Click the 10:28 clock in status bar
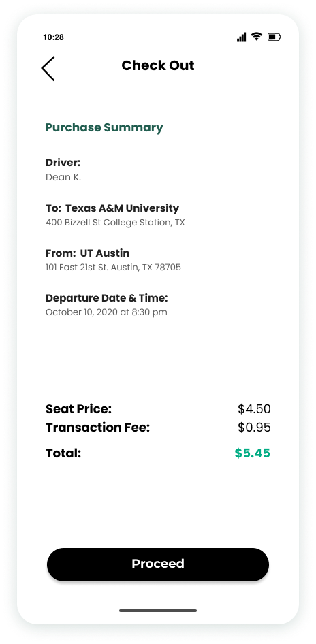 pyautogui.click(x=53, y=37)
